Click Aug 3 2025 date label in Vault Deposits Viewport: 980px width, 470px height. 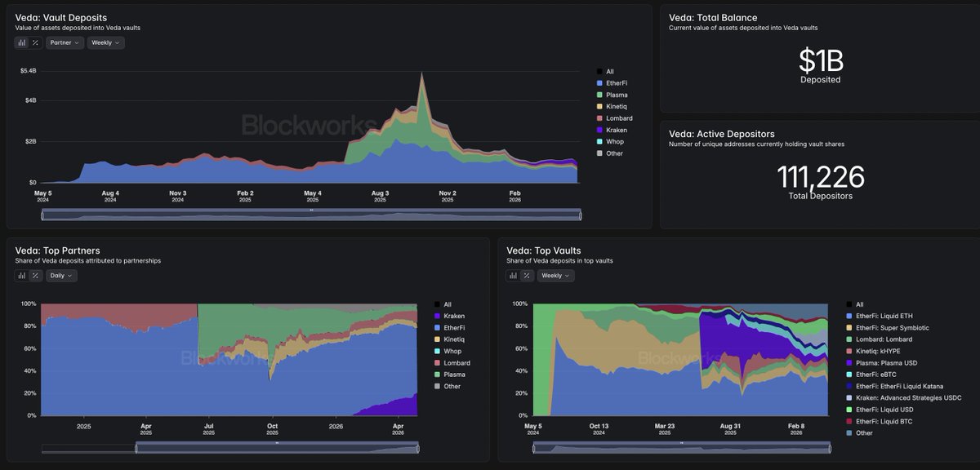(x=380, y=196)
